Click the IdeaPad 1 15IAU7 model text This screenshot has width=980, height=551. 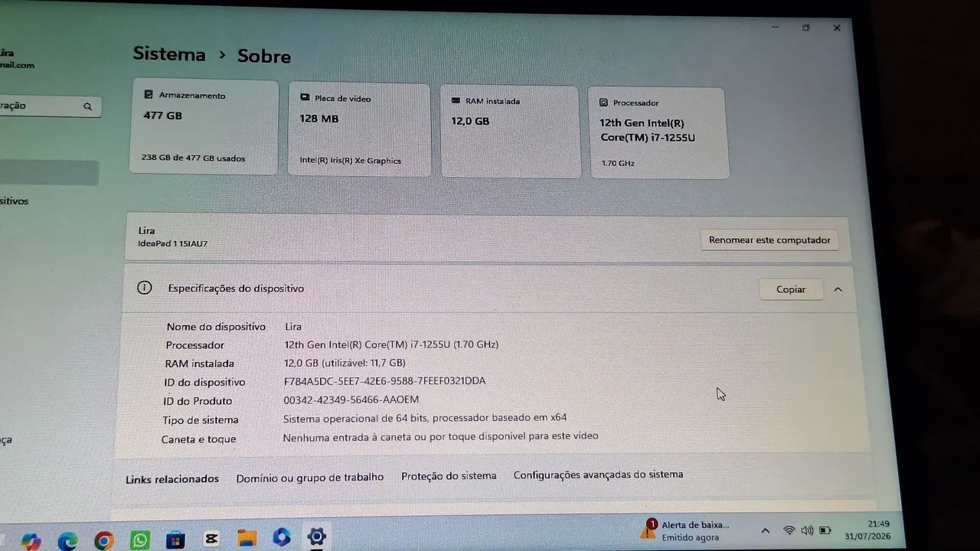[172, 244]
